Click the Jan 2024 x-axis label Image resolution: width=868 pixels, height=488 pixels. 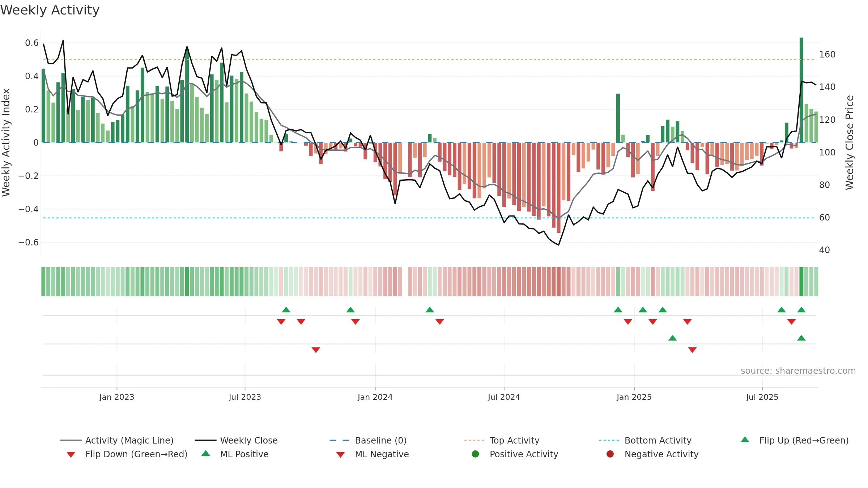tap(375, 397)
